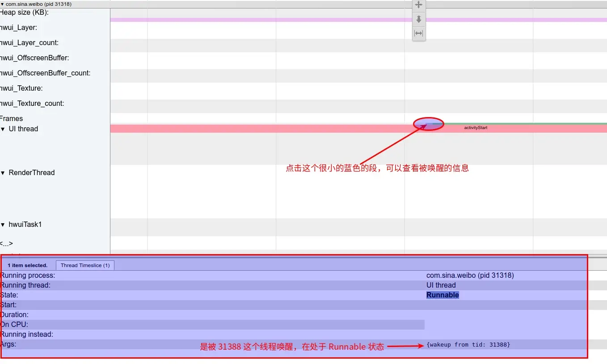Click the Frames track label
The image size is (607, 364).
tap(11, 118)
